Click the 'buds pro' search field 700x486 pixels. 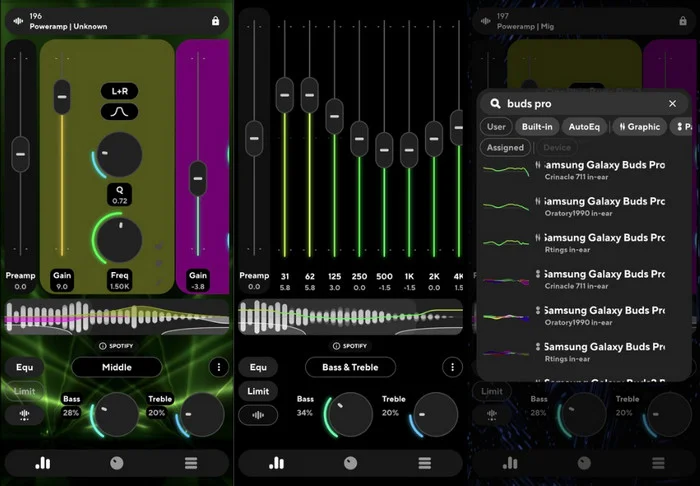pos(584,104)
